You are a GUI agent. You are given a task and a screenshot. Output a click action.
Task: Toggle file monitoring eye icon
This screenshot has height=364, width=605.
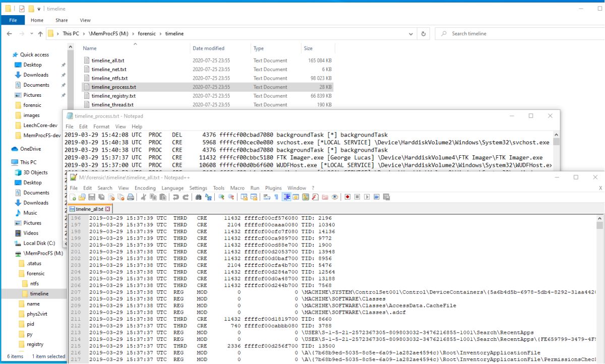334,197
